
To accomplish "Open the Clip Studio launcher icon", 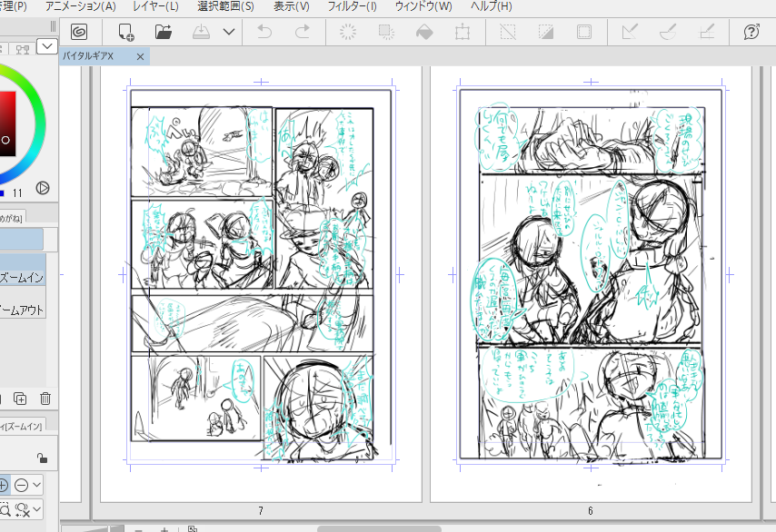I will (x=79, y=32).
